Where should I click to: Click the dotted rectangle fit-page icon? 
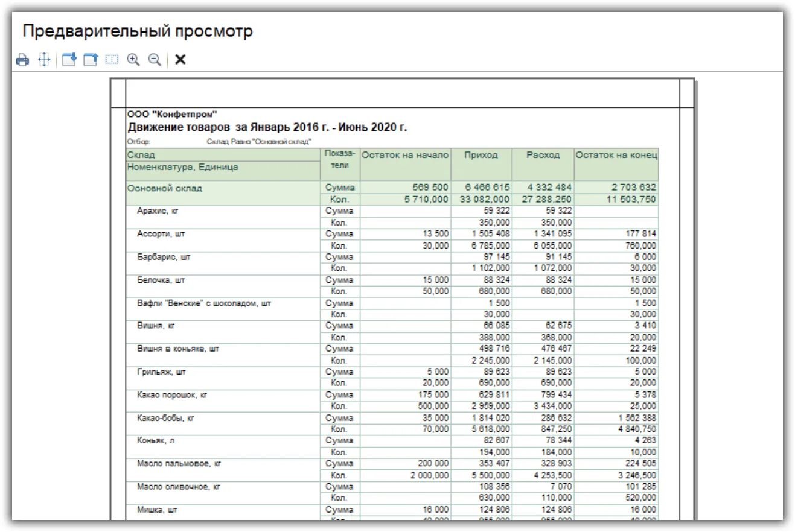pos(112,60)
